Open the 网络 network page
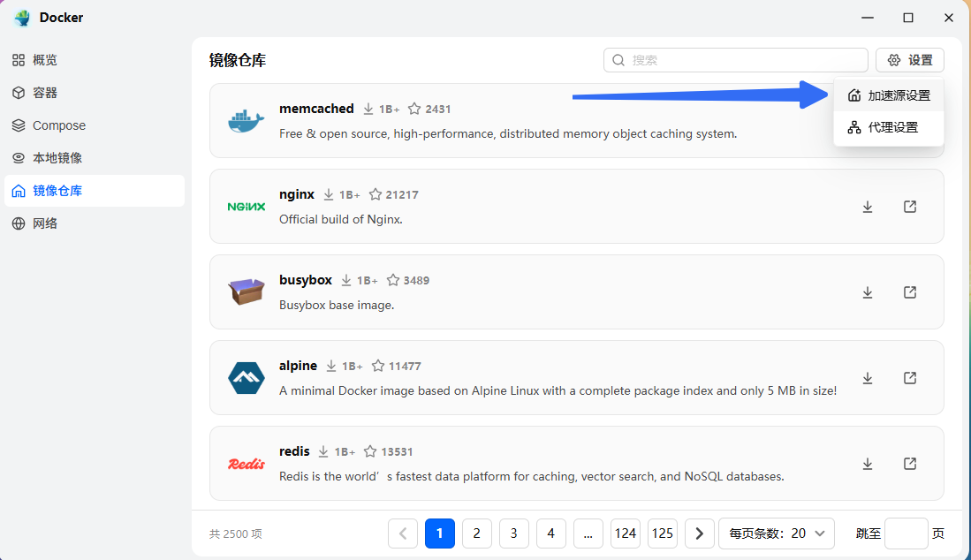Viewport: 971px width, 560px height. point(95,223)
